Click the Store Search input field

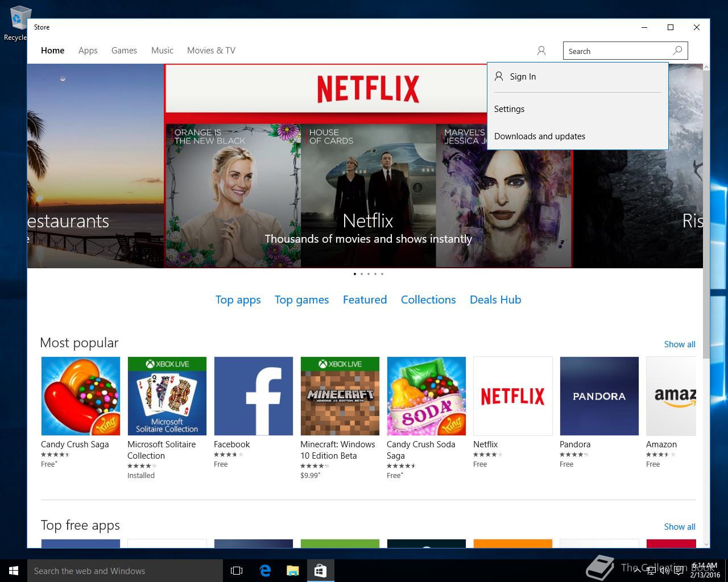(617, 51)
